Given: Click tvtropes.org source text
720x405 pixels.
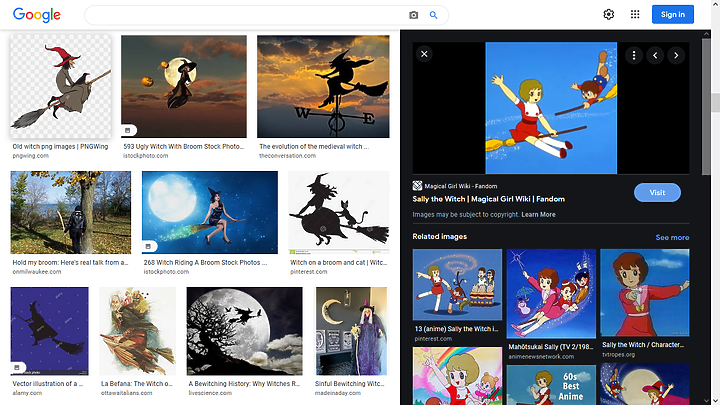Looking at the screenshot, I should coord(619,354).
